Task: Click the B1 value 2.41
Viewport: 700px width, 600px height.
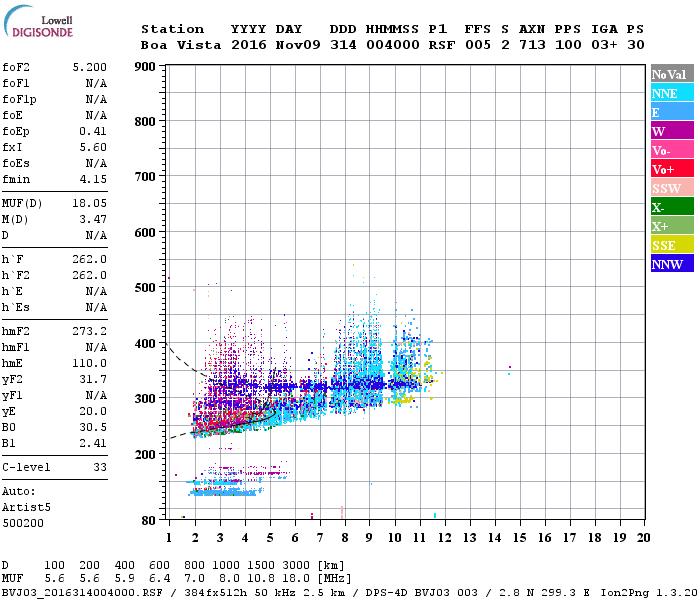Action: [93, 443]
